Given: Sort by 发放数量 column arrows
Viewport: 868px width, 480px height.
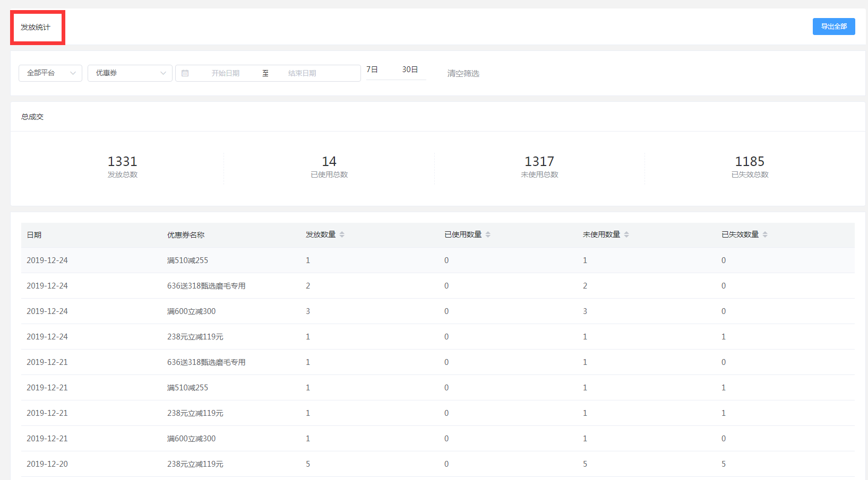Looking at the screenshot, I should pyautogui.click(x=342, y=234).
